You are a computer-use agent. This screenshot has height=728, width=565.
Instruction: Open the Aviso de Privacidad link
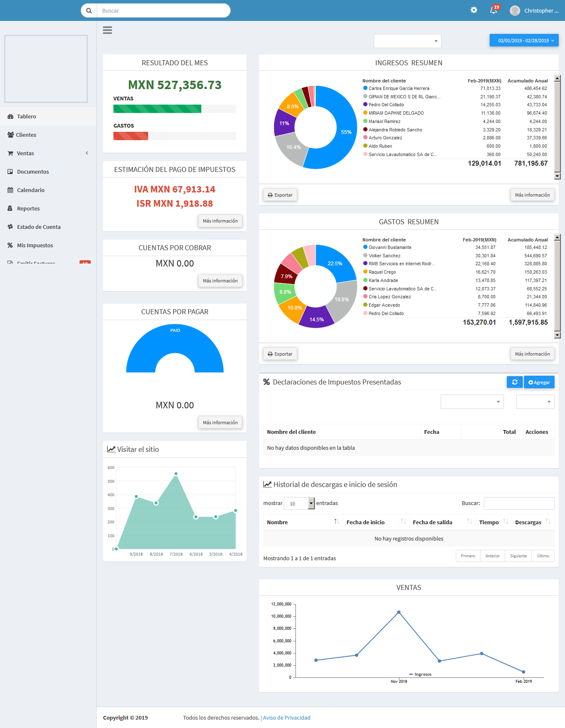pos(287,718)
